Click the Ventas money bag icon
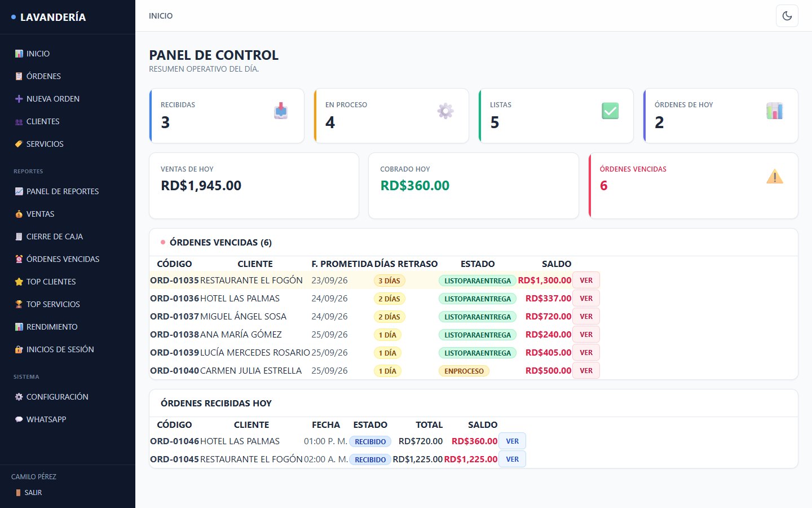This screenshot has height=508, width=812. tap(19, 214)
